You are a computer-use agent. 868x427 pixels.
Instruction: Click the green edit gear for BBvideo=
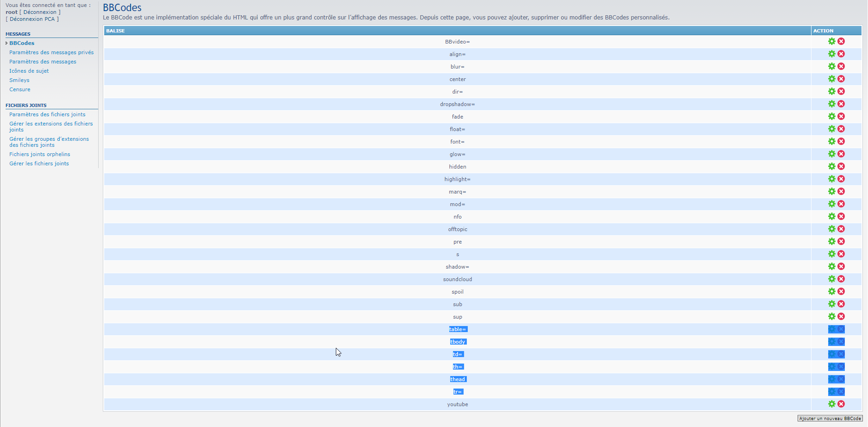[831, 41]
